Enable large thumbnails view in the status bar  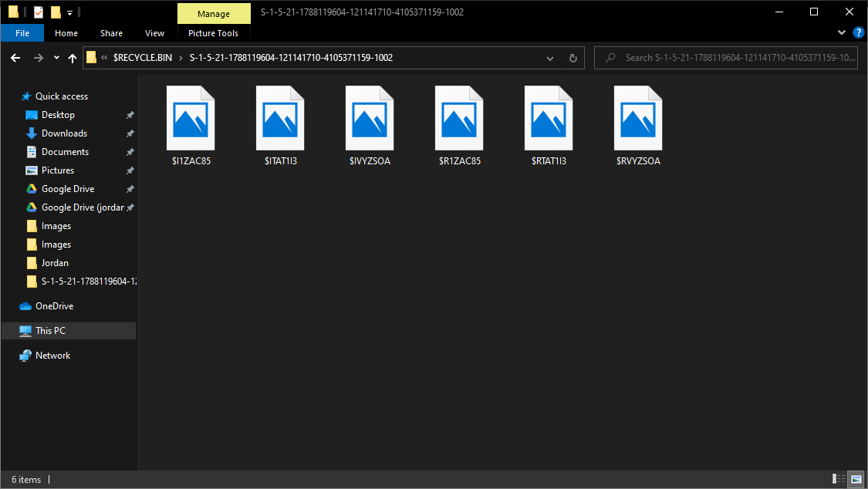pos(855,479)
